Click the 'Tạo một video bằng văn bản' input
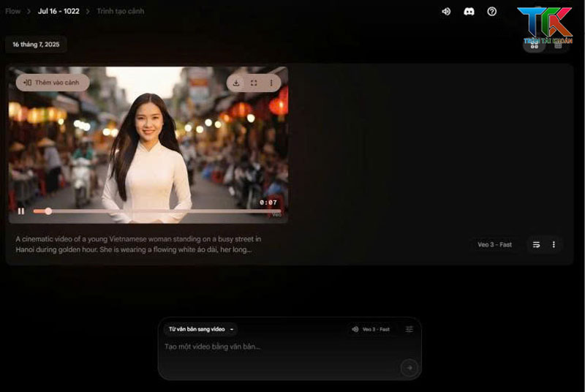This screenshot has height=392, width=585. 278,347
